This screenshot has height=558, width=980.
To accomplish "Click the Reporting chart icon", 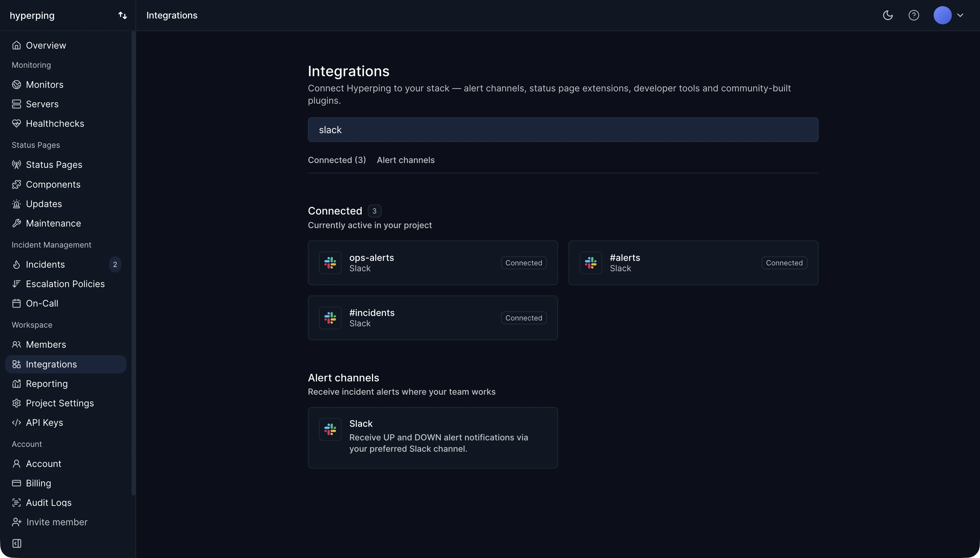I will [x=16, y=384].
